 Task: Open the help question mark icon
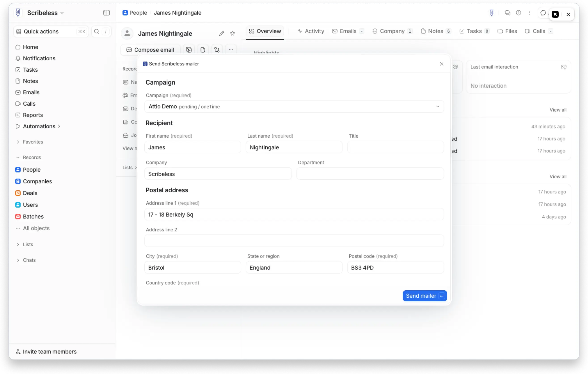coord(518,13)
